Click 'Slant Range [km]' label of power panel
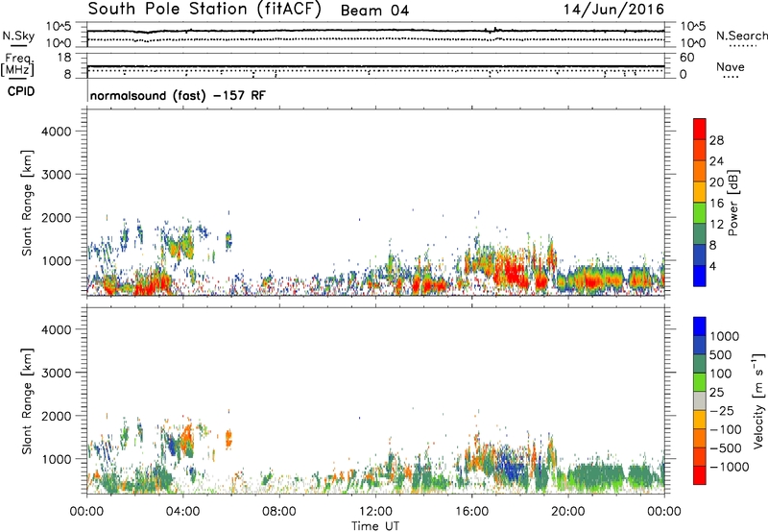Viewport: 768px width, 532px height. click(x=27, y=203)
